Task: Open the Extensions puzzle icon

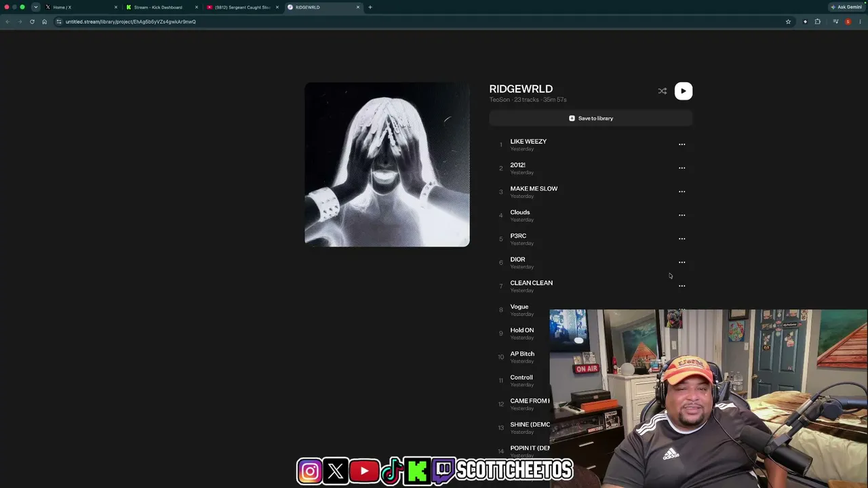Action: coord(818,22)
